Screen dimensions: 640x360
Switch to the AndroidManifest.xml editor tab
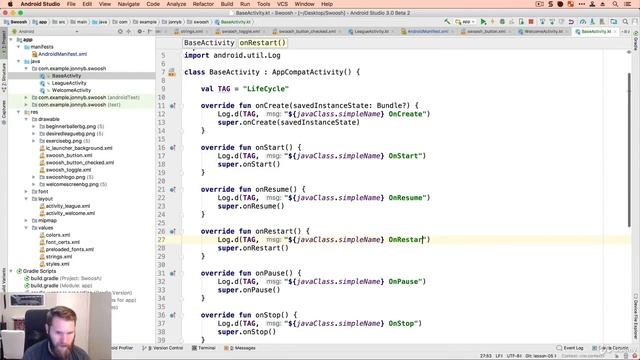click(427, 31)
